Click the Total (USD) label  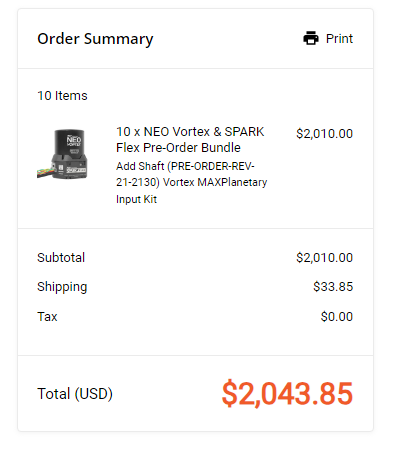click(x=75, y=394)
